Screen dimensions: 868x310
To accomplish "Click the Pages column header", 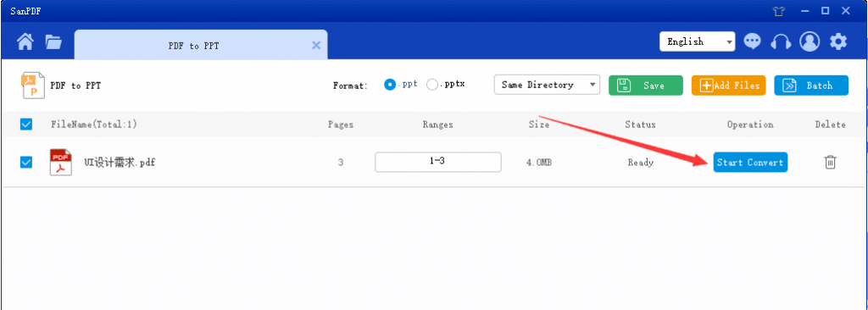I will tap(341, 125).
